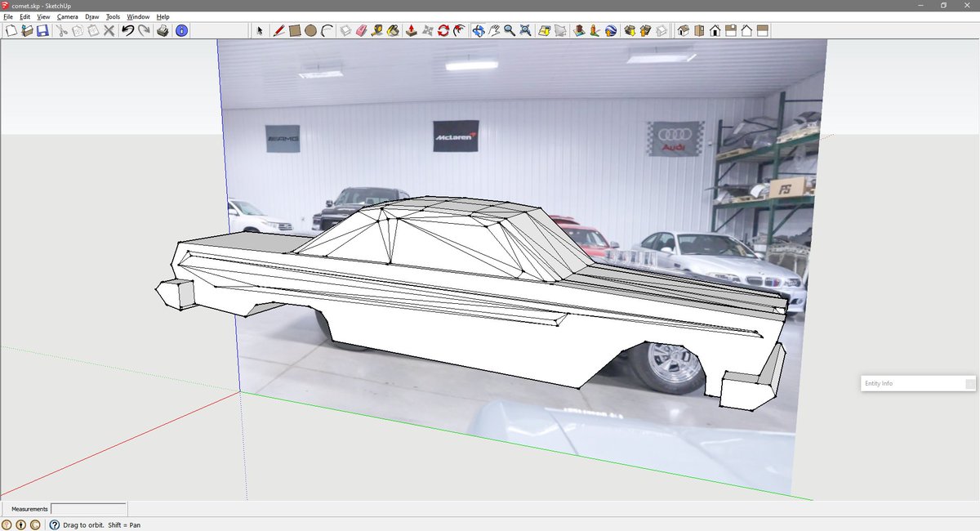Open the Draw menu
This screenshot has height=531, width=980.
[92, 16]
